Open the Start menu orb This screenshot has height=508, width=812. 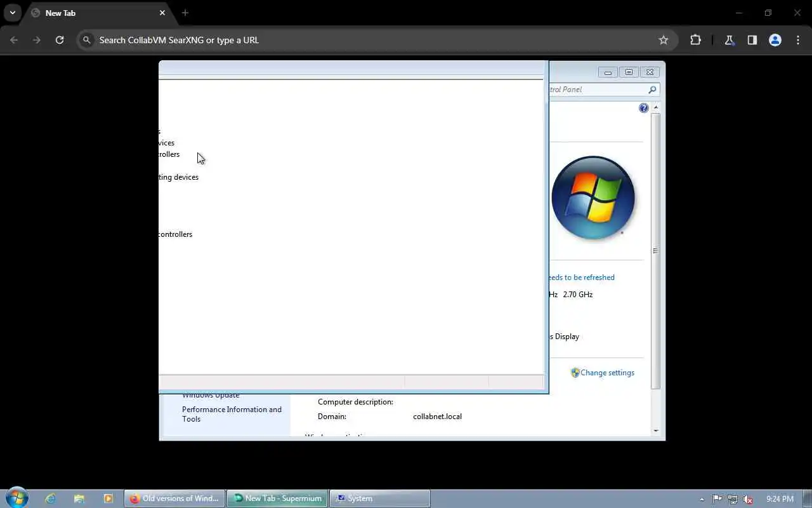[x=16, y=498]
